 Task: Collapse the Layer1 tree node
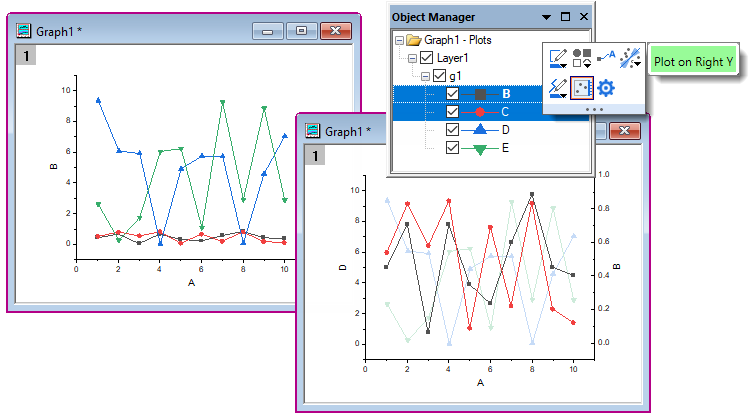(x=413, y=58)
